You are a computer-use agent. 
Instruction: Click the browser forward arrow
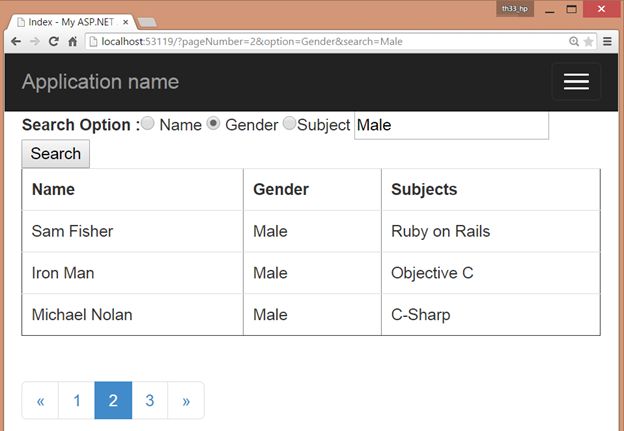pyautogui.click(x=34, y=41)
